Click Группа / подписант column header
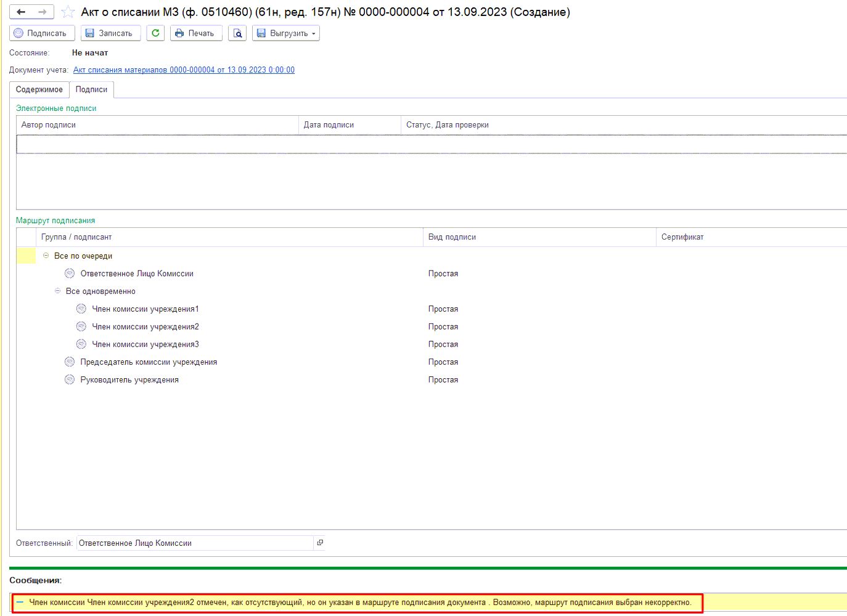 [229, 237]
